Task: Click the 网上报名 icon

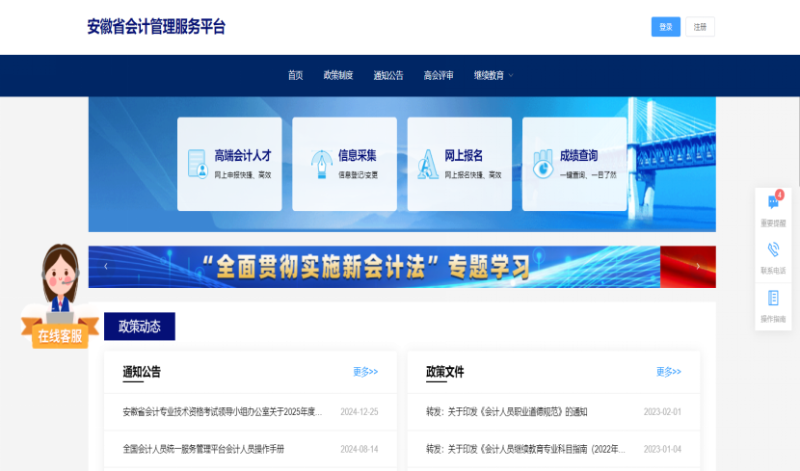Action: [428, 164]
